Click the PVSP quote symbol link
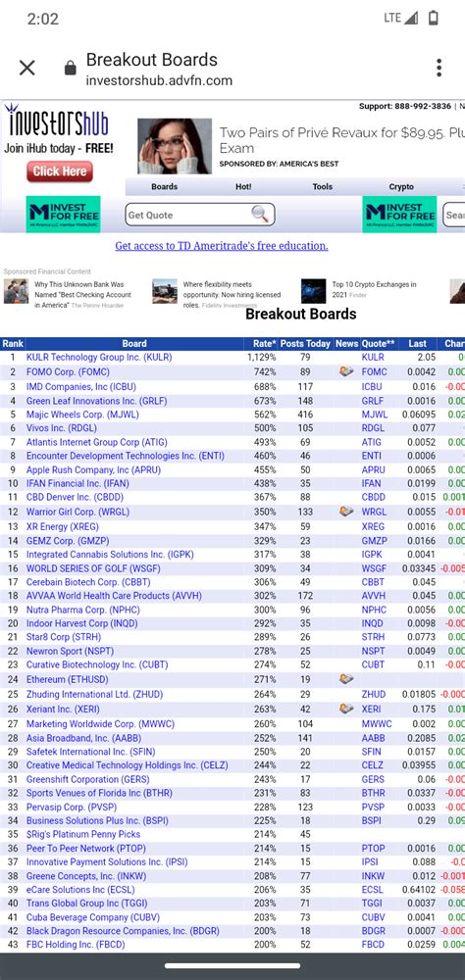Image resolution: width=465 pixels, height=980 pixels. [x=373, y=807]
